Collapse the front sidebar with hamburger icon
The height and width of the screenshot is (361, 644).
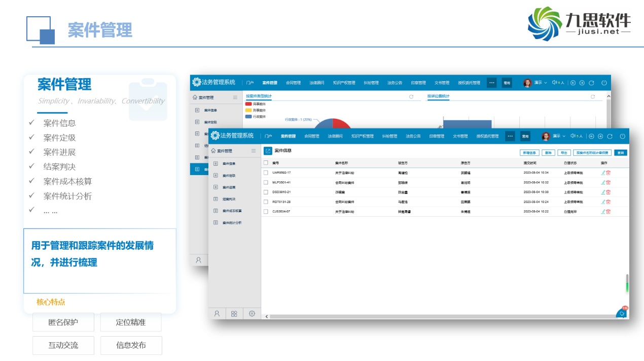coord(254,151)
